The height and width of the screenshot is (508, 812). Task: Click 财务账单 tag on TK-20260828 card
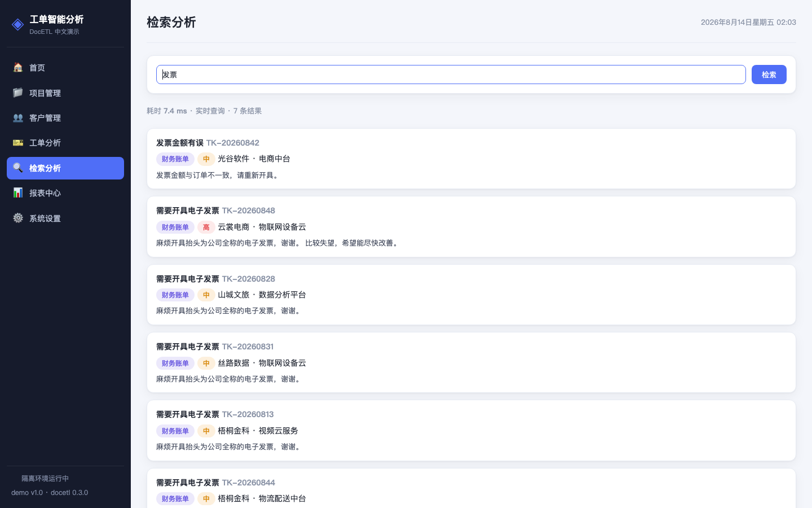click(175, 295)
